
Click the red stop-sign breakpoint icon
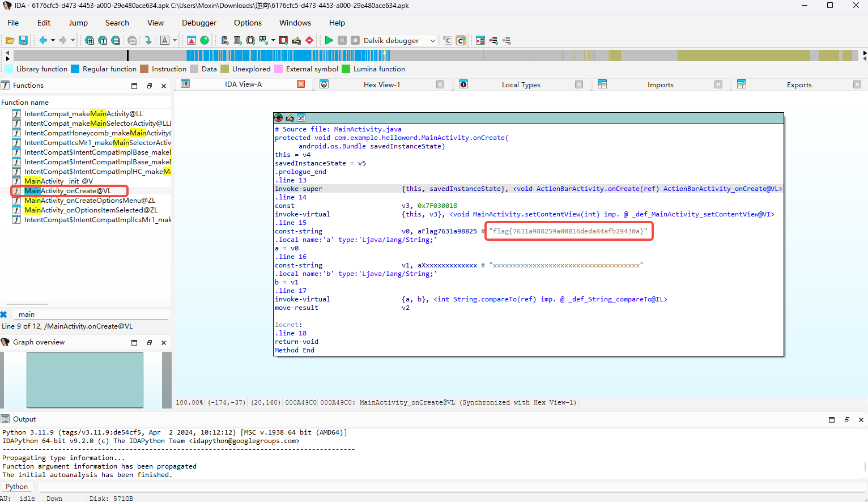click(x=309, y=40)
